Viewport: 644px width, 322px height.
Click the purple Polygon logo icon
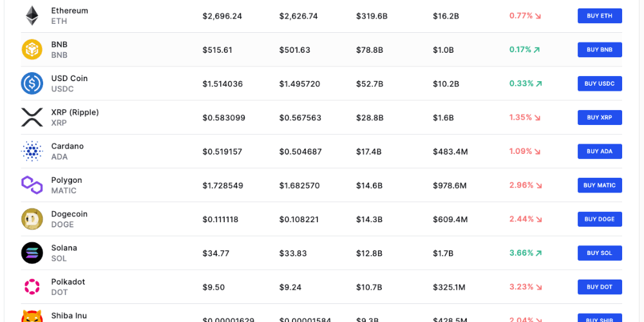click(32, 185)
